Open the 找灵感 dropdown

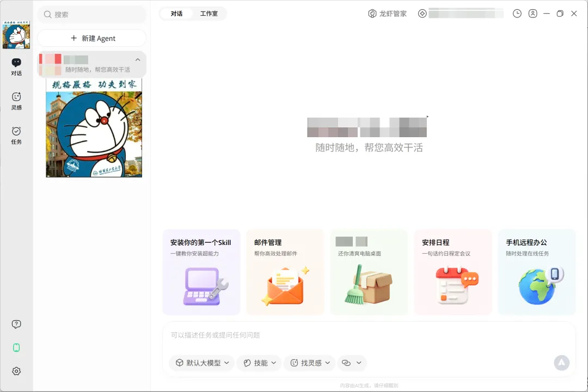point(310,363)
